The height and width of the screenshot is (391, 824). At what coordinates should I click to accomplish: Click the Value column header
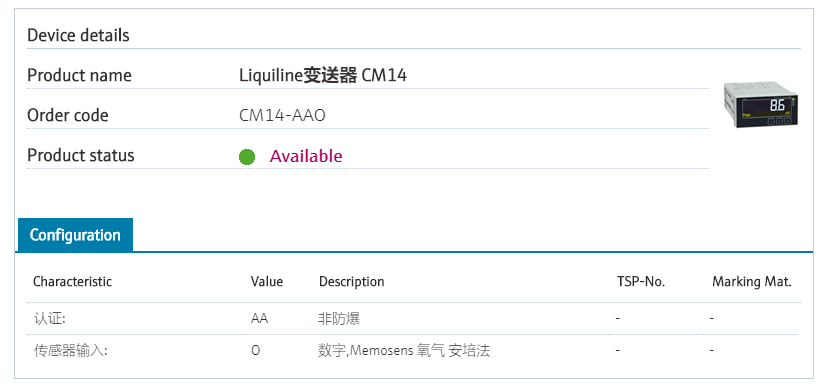click(x=266, y=282)
